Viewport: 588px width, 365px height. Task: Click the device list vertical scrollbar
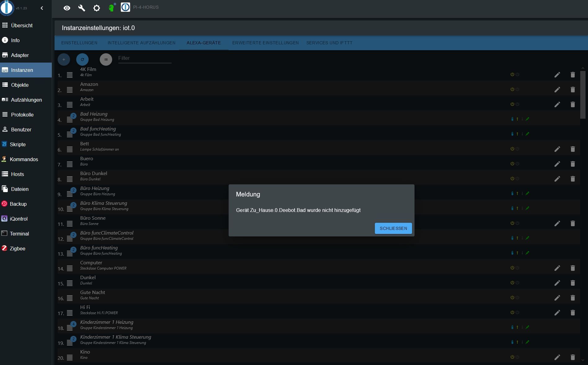coord(583,95)
